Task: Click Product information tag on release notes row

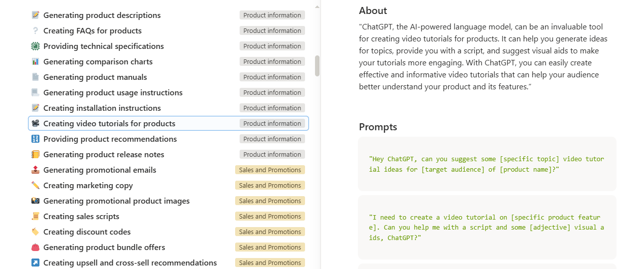Action: tap(272, 154)
